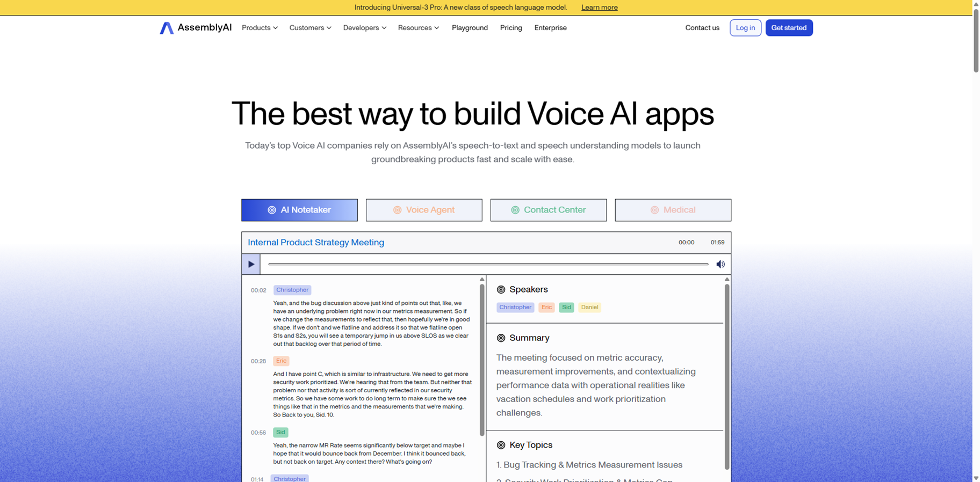980x482 pixels.
Task: Click Bug Tracking & Metrics Measurement Issues topic
Action: pyautogui.click(x=589, y=465)
